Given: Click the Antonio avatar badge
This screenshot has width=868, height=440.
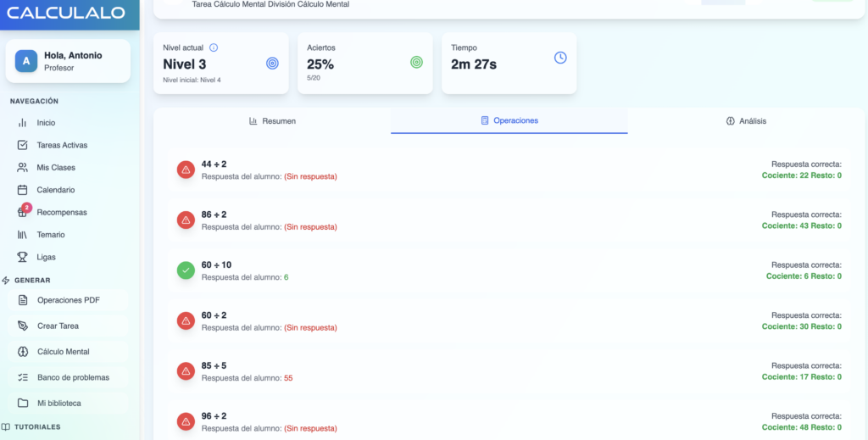Looking at the screenshot, I should click(x=26, y=61).
